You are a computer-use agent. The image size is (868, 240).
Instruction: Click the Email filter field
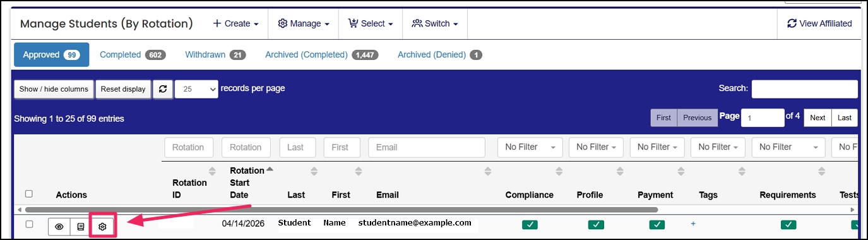(427, 147)
